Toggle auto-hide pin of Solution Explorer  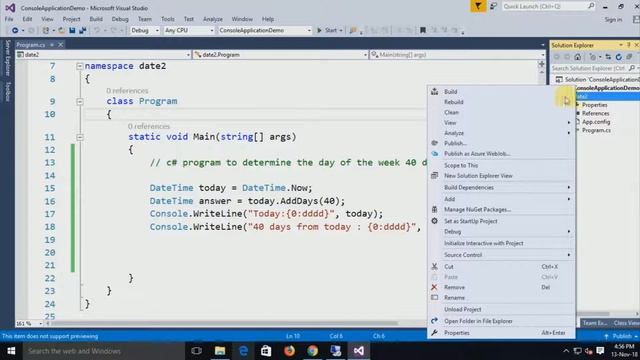(x=629, y=45)
